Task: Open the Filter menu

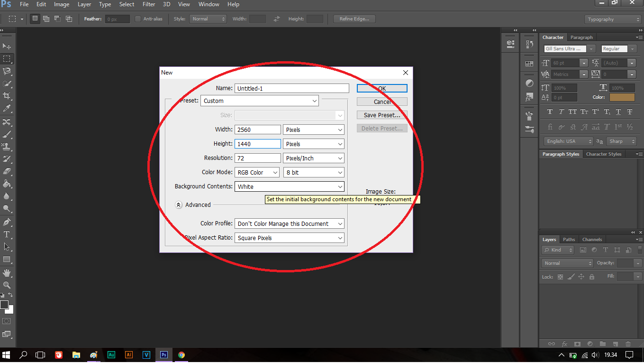Action: 149,4
